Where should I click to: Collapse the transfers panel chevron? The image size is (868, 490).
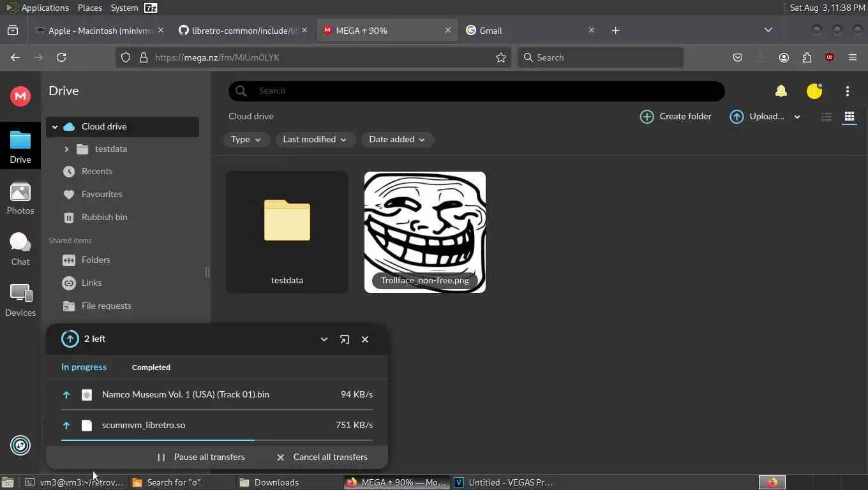(x=324, y=339)
